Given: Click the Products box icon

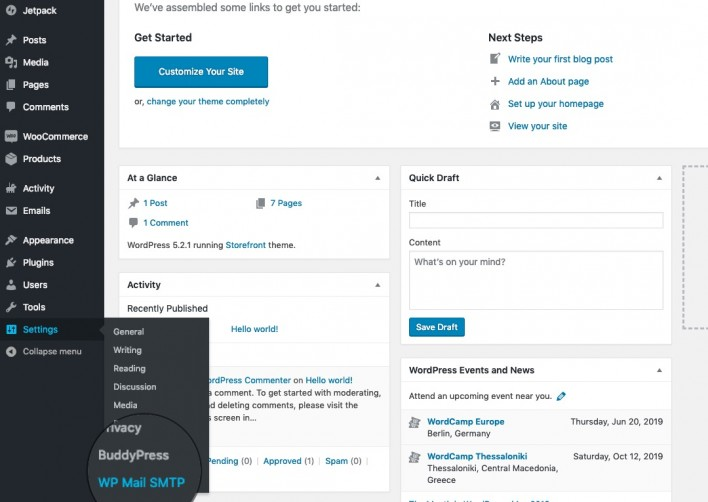Looking at the screenshot, I should tap(11, 159).
